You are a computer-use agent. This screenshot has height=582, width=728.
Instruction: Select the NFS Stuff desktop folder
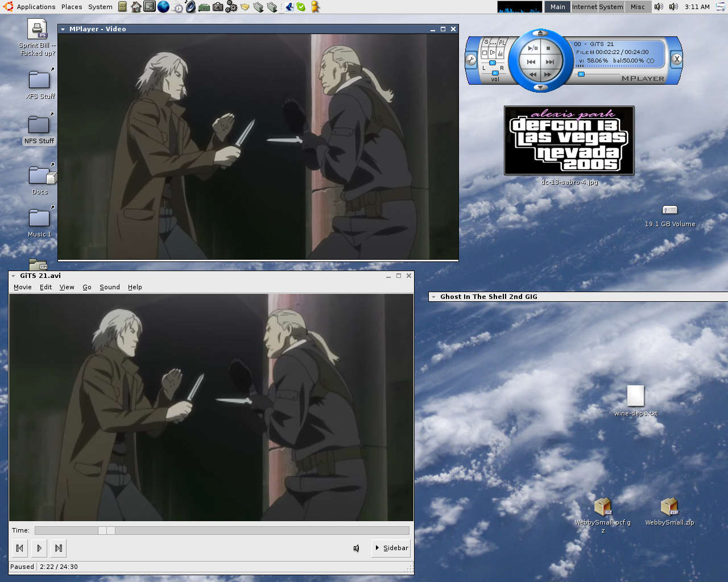[39, 128]
